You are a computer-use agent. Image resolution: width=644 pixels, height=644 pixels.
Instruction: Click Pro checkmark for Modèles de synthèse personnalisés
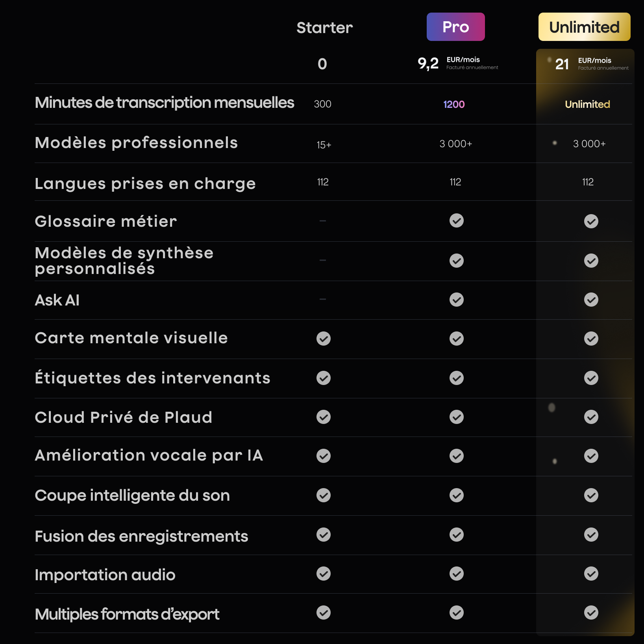point(456,261)
